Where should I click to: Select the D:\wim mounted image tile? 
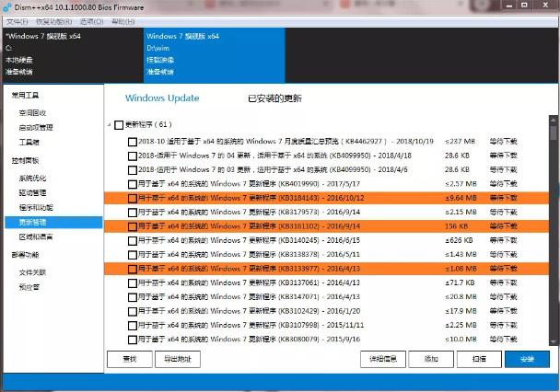[x=215, y=54]
